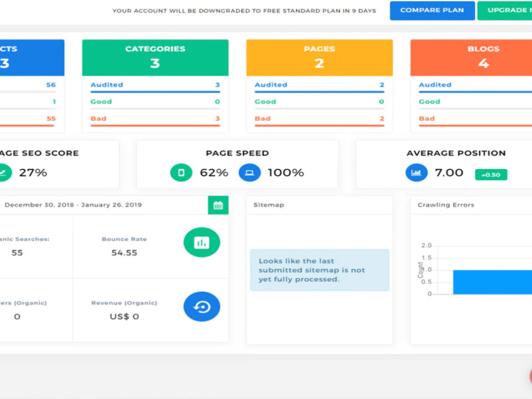
Task: Click the Page Speed heading
Action: (237, 153)
